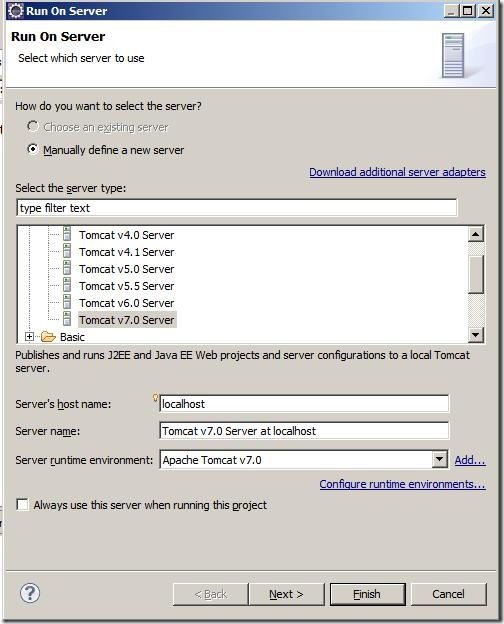
Task: Click the server list scroll down arrow
Action: pos(475,334)
